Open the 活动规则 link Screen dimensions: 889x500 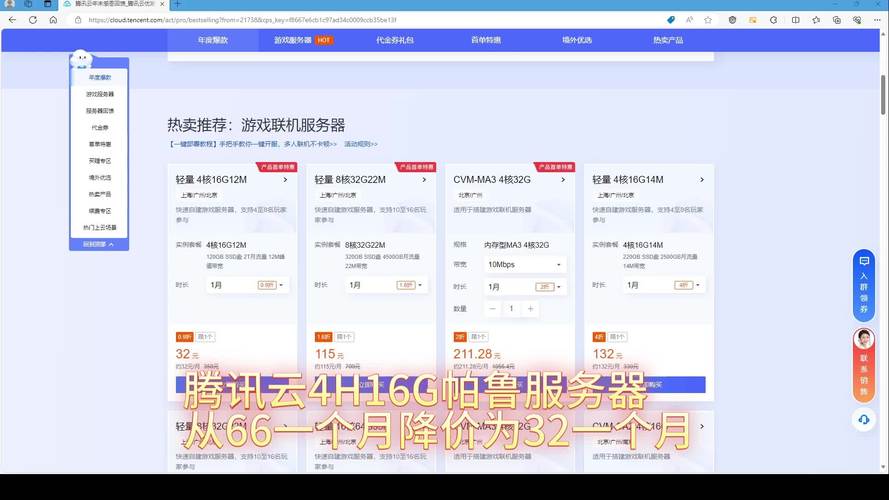tap(361, 144)
